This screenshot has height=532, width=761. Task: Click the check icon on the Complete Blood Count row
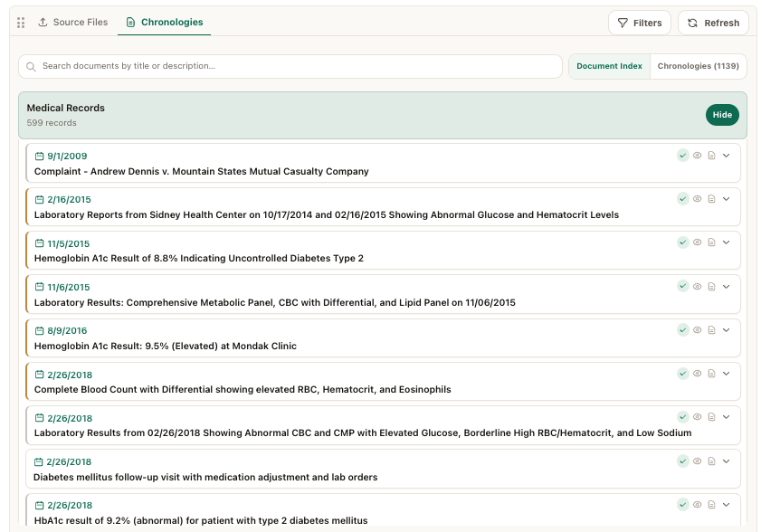click(x=683, y=374)
